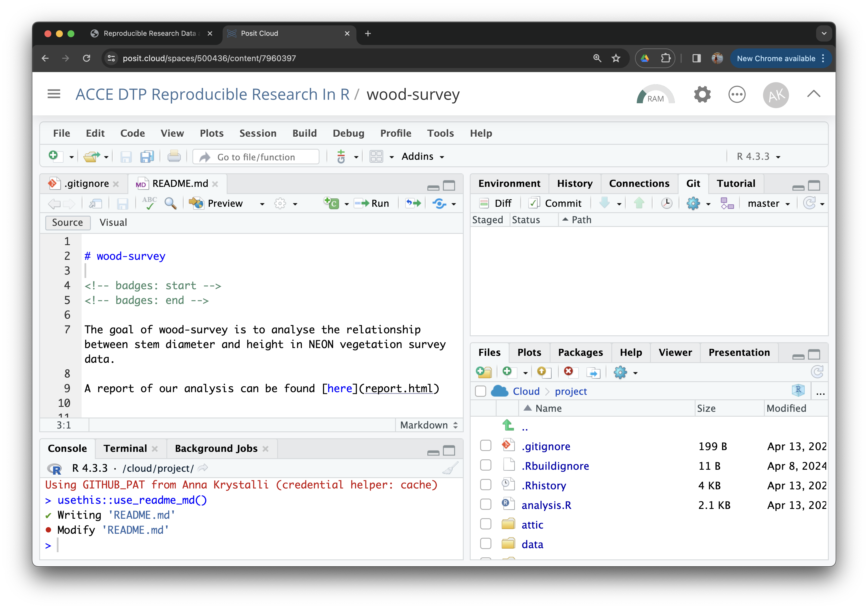Click the Insert Code Chunk icon
Viewport: 868px width, 609px height.
click(332, 203)
